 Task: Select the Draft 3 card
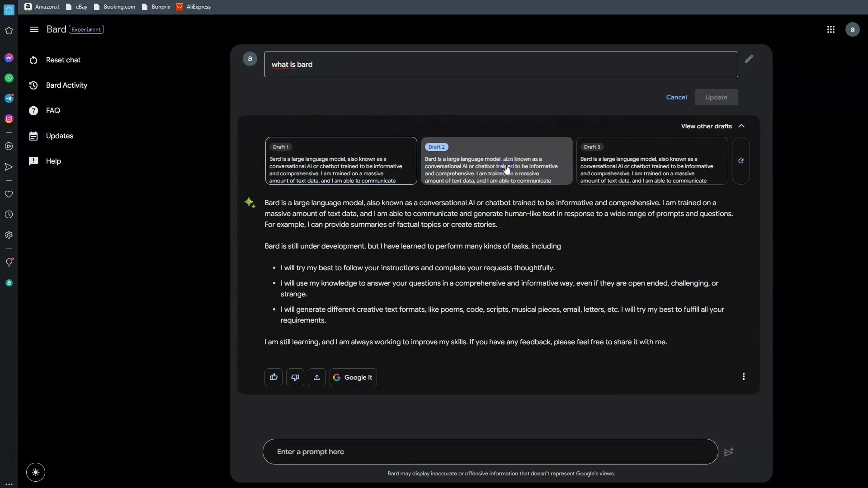(652, 161)
